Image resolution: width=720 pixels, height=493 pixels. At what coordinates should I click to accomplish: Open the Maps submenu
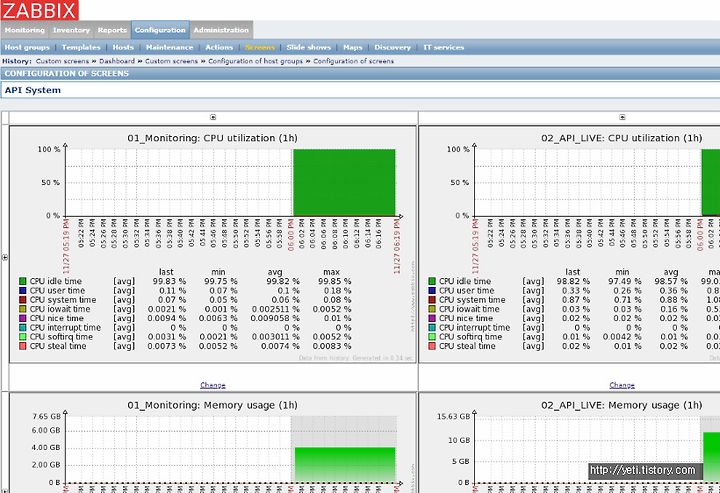[353, 47]
